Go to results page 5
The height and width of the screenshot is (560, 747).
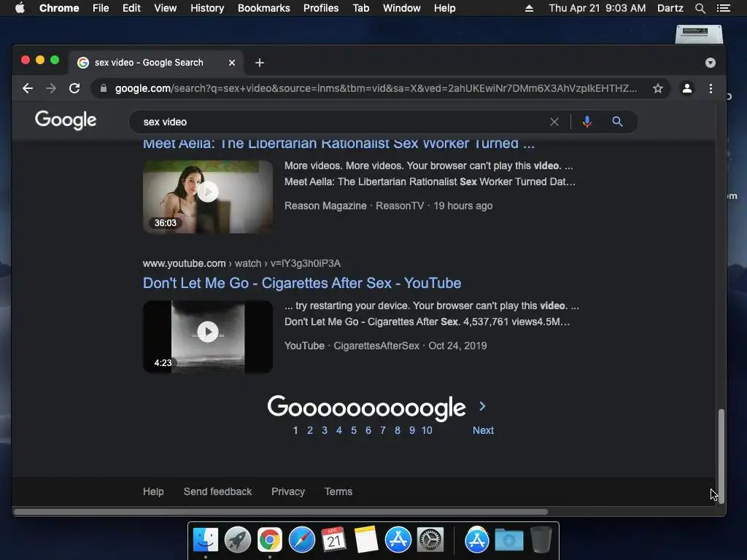pos(354,430)
